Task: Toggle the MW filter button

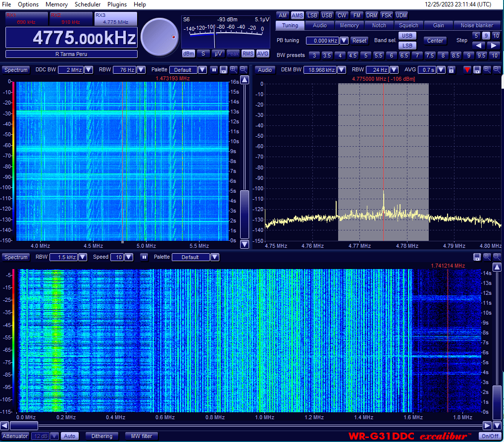Action: pyautogui.click(x=142, y=436)
